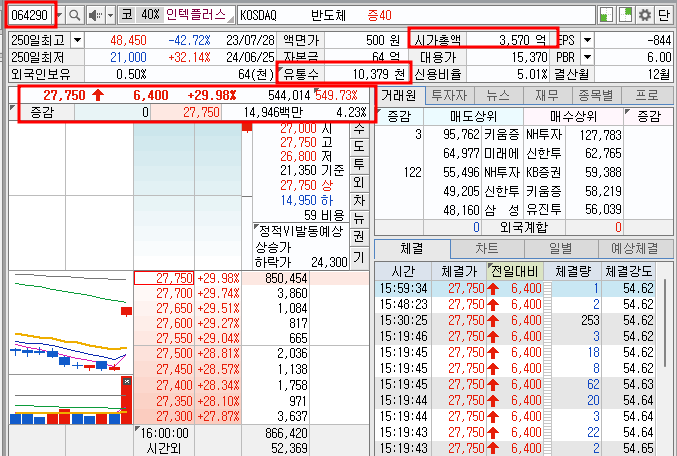Click the '코' market indicator button
This screenshot has width=677, height=456.
pyautogui.click(x=127, y=15)
